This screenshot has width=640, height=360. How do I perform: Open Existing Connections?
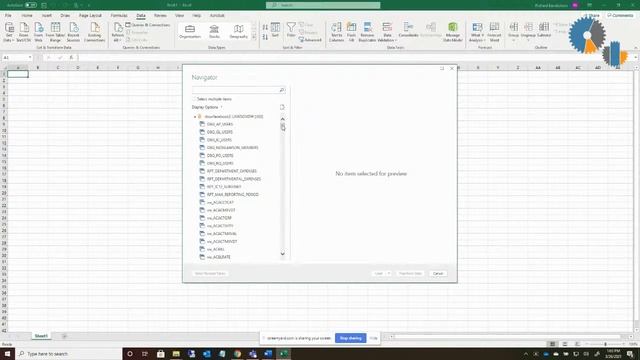pos(95,32)
